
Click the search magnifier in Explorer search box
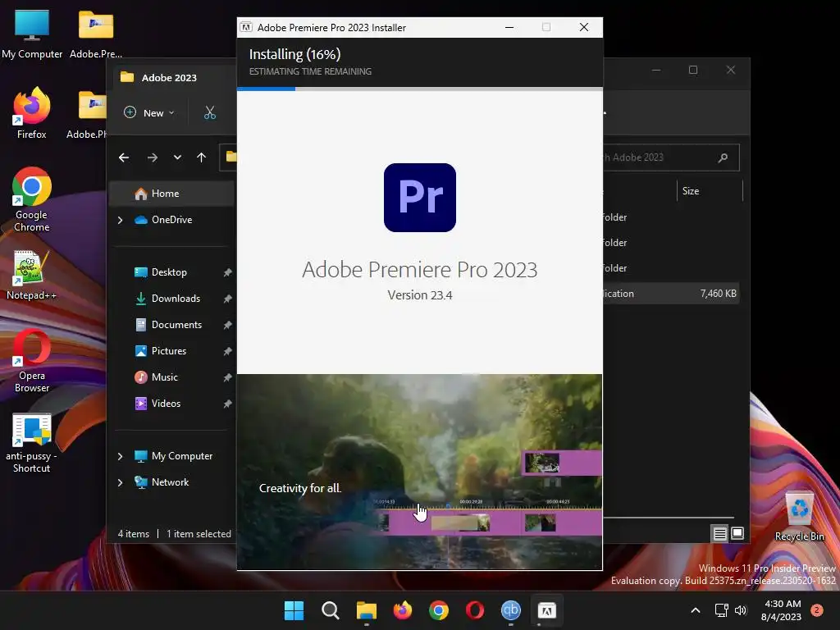pos(723,157)
